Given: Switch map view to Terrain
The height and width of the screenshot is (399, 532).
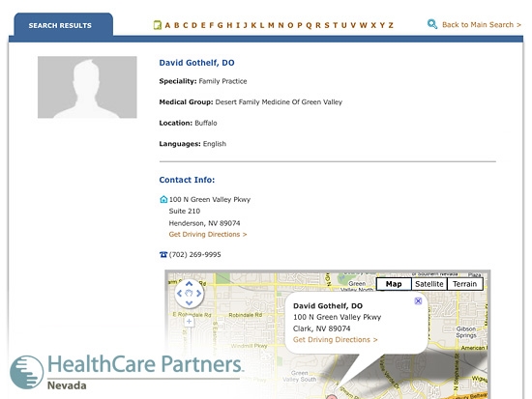Looking at the screenshot, I should 465,284.
